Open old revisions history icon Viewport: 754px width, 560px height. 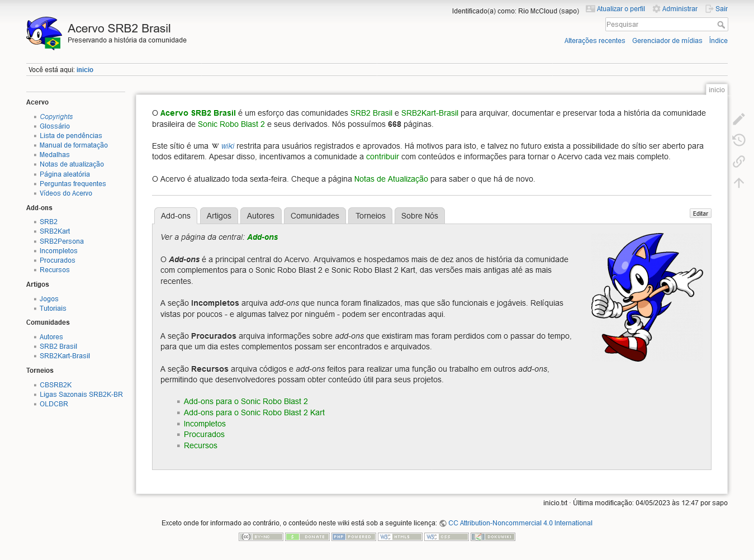pos(738,140)
